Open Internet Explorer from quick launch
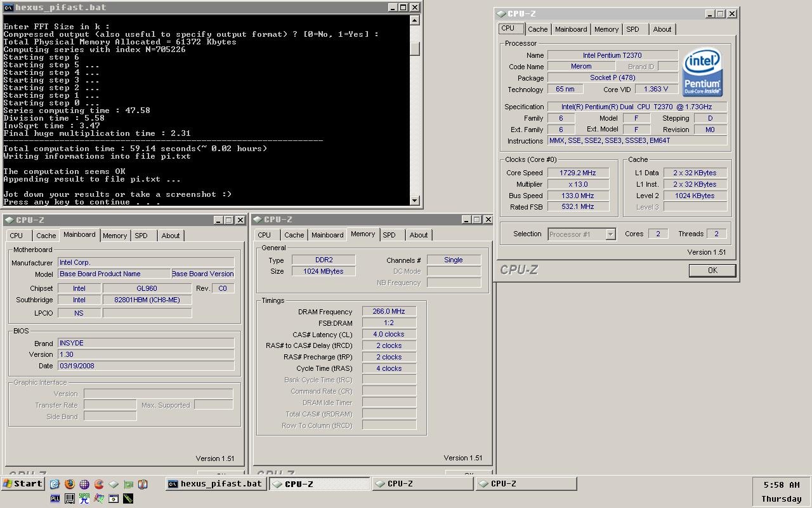The height and width of the screenshot is (508, 812). coord(55,484)
